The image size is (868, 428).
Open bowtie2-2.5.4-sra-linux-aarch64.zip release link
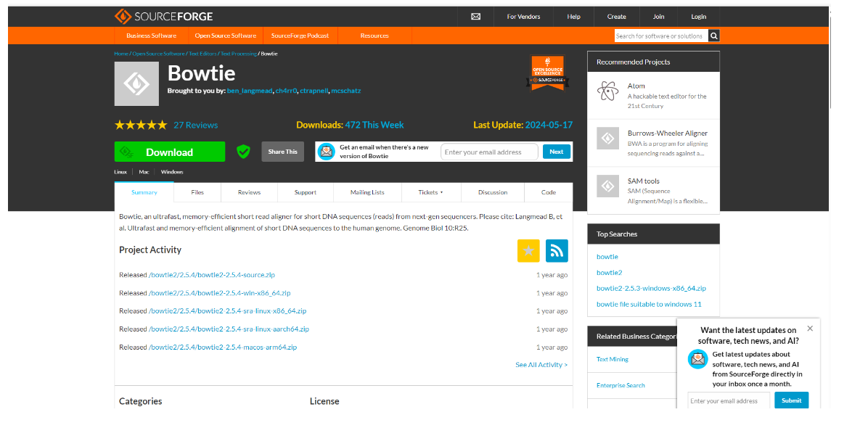[229, 329]
